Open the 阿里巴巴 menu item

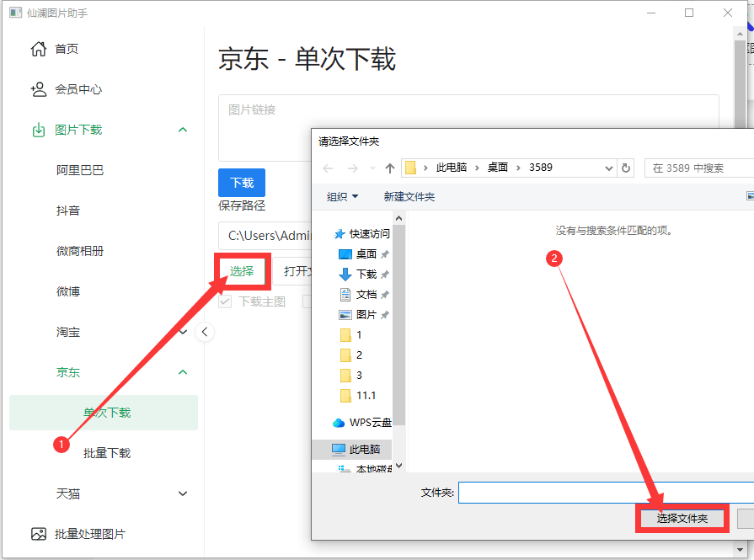80,170
